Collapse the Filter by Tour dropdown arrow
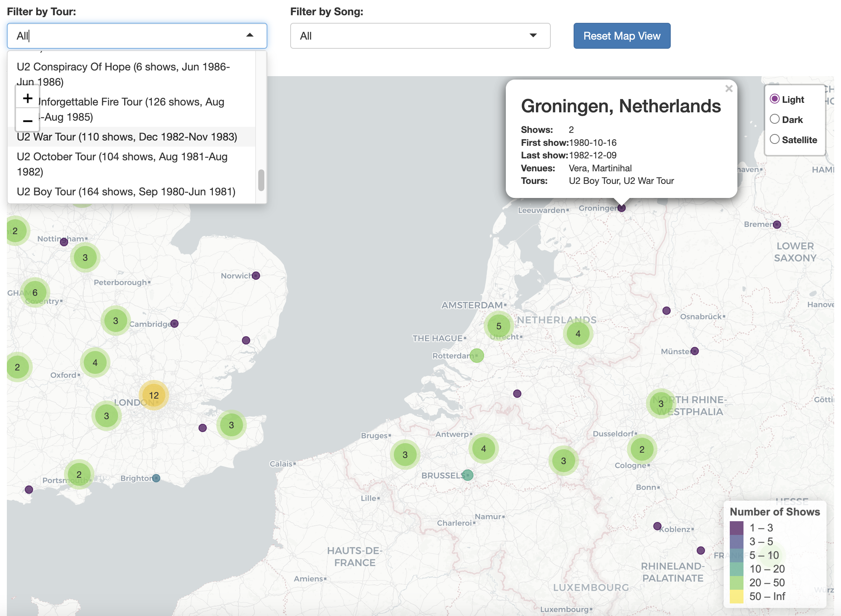This screenshot has height=616, width=841. tap(250, 35)
